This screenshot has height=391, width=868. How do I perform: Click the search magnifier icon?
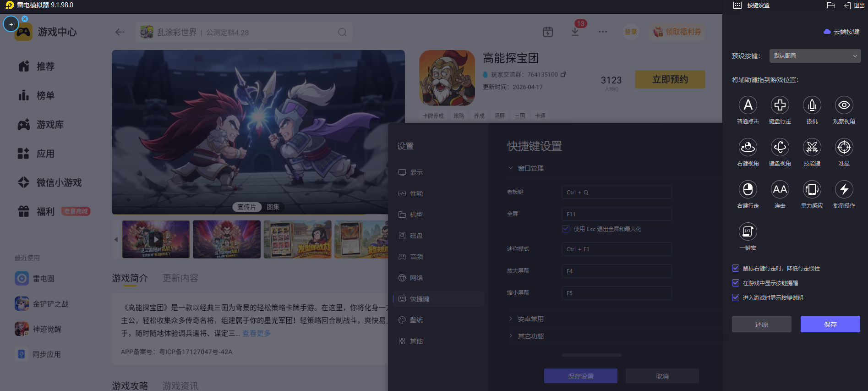click(x=342, y=32)
